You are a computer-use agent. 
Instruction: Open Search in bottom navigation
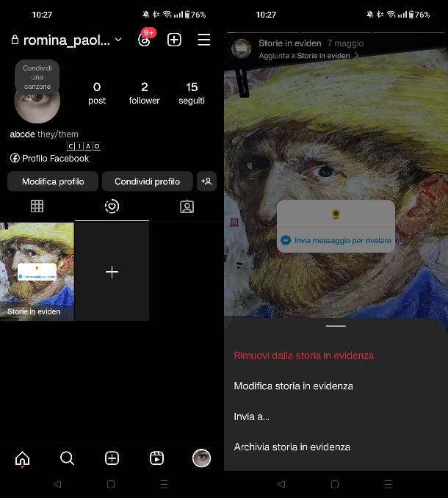coord(67,458)
